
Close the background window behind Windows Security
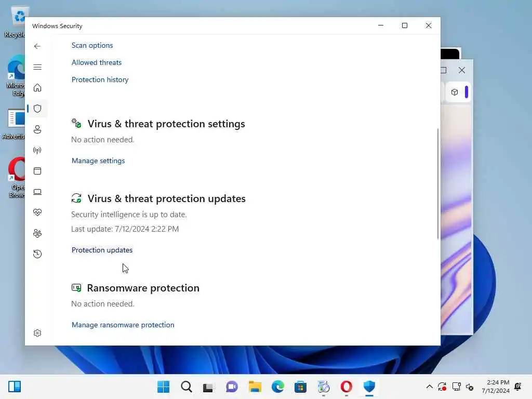[462, 70]
